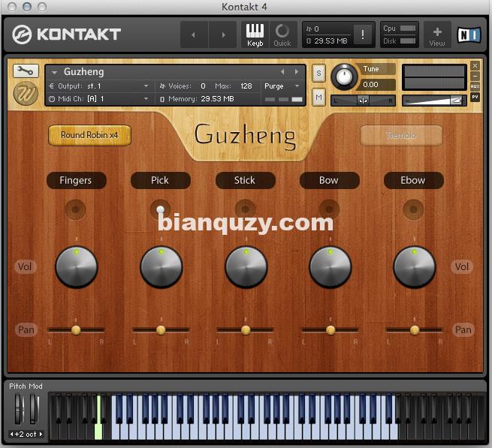492x448 pixels.
Task: Click the Pitch wheel
Action: click(19, 409)
